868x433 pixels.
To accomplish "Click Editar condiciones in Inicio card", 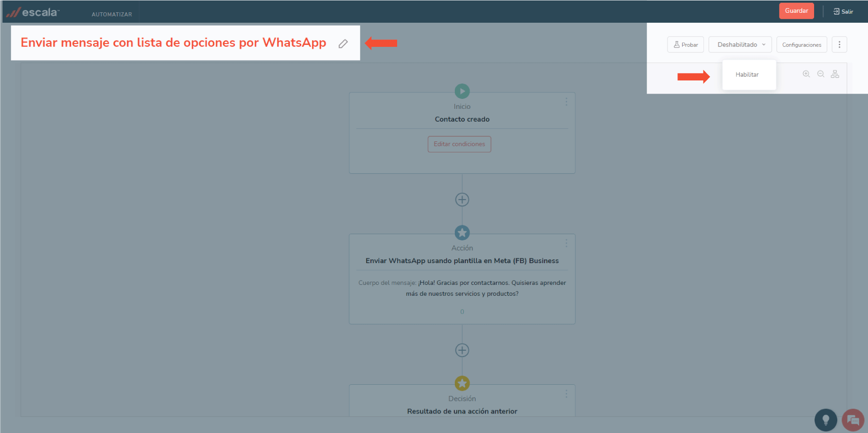I will (x=460, y=144).
